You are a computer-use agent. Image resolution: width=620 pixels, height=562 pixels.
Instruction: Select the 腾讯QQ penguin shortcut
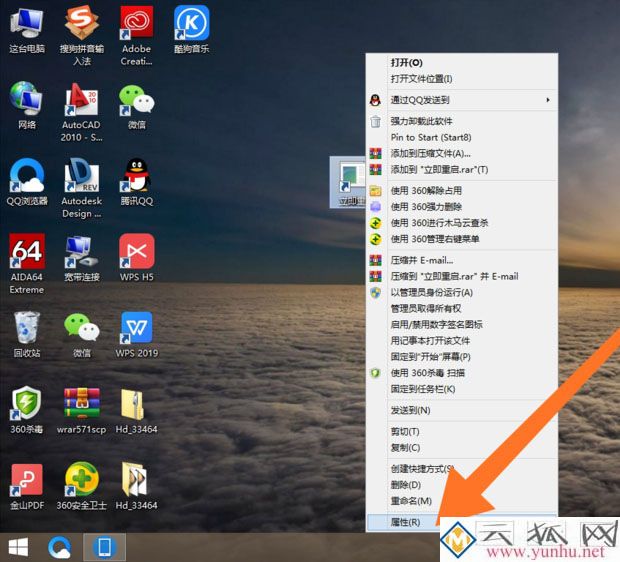click(x=136, y=182)
